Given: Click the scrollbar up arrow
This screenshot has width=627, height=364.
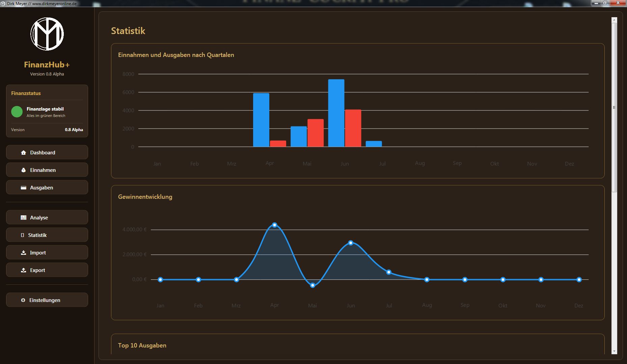Looking at the screenshot, I should tap(614, 20).
